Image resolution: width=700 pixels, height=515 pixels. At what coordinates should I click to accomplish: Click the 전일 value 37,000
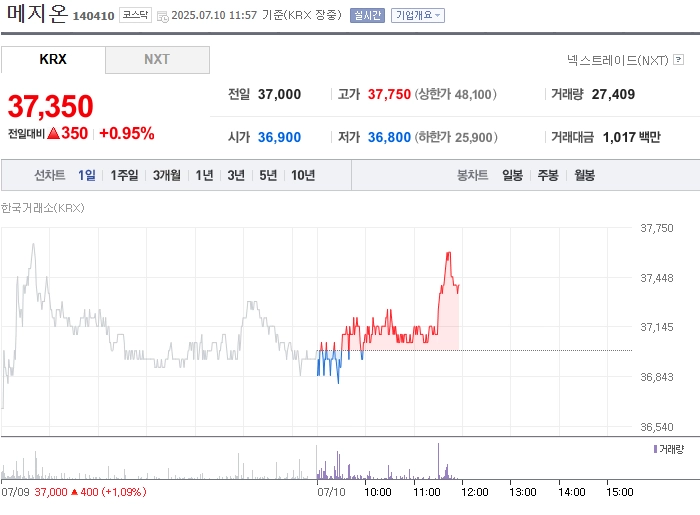279,94
